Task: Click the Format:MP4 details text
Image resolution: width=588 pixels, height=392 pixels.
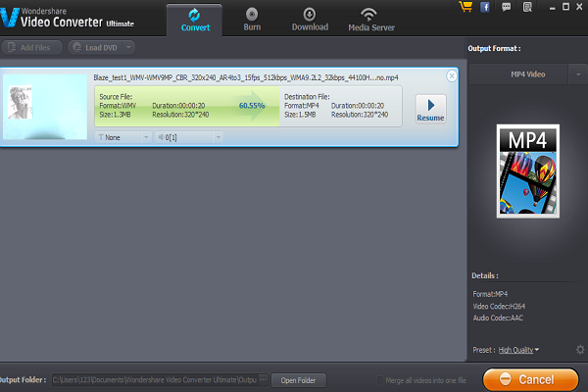Action: [x=490, y=294]
